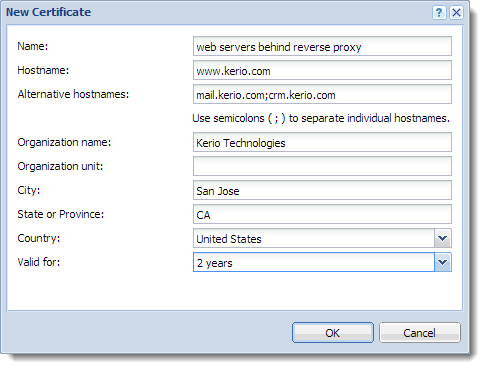Click the Organization unit label
Viewport: 485px width, 369px height.
tap(60, 166)
